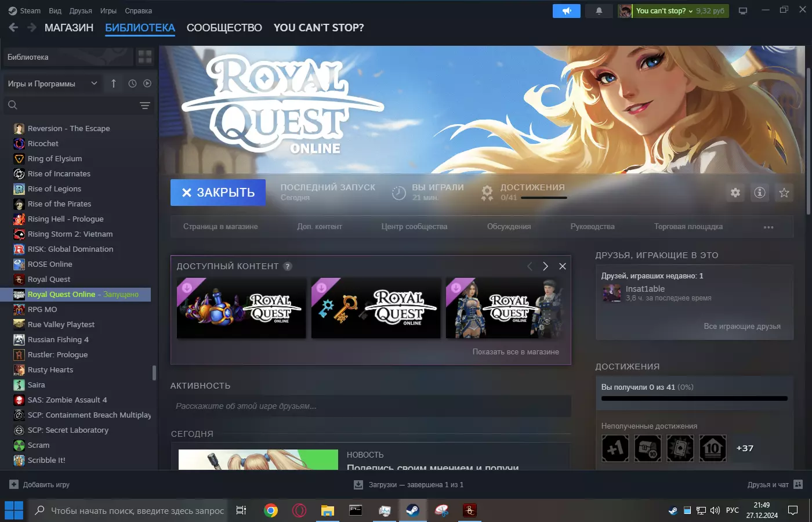Filter to ready-to-play games icon

(147, 84)
